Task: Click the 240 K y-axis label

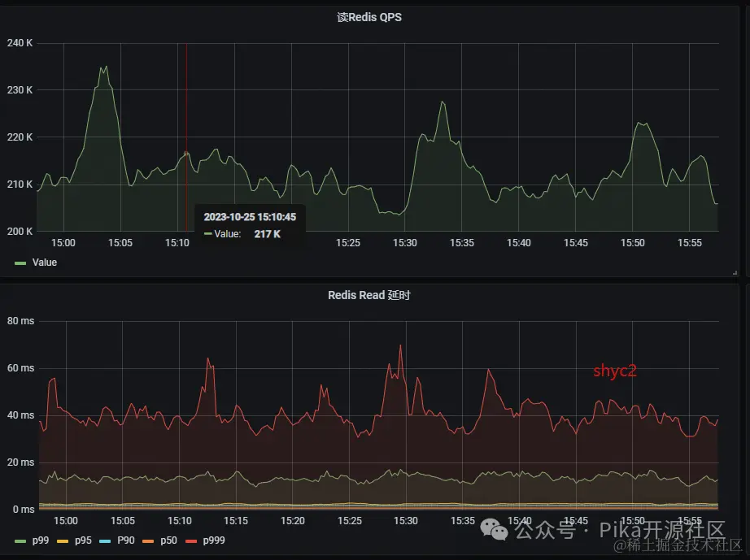Action: pos(20,43)
